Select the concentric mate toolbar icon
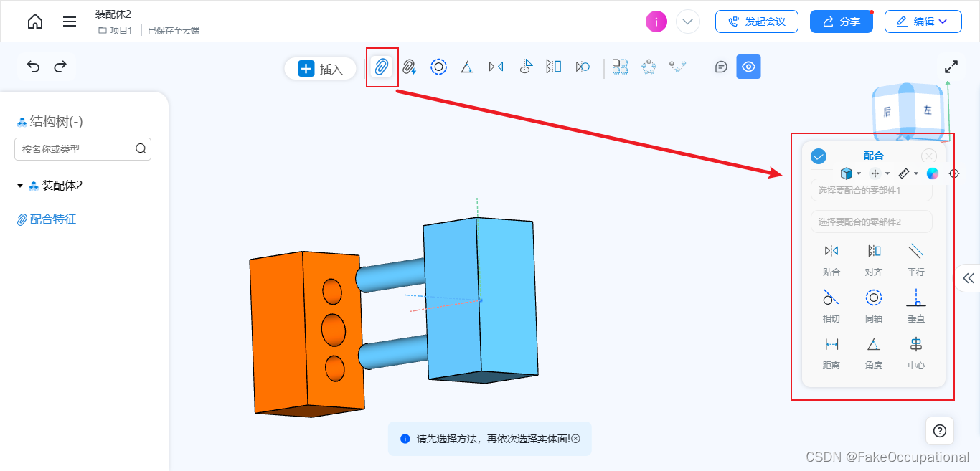The width and height of the screenshot is (980, 471). [438, 67]
